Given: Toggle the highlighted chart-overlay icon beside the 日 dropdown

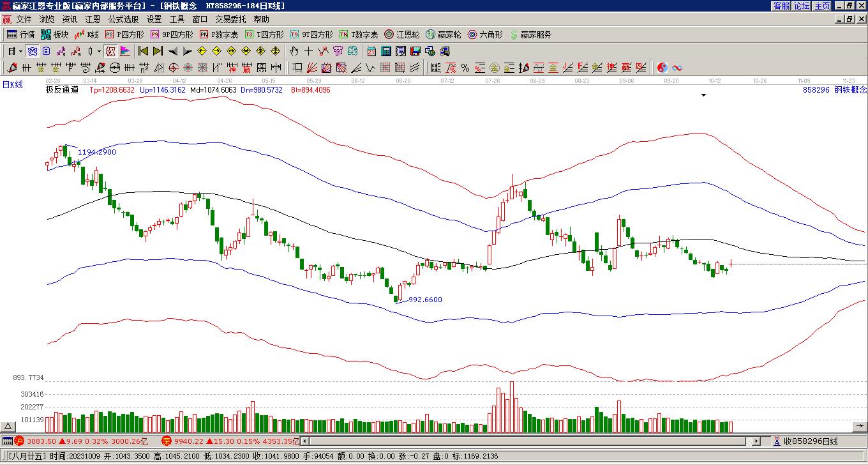Looking at the screenshot, I should tap(31, 51).
